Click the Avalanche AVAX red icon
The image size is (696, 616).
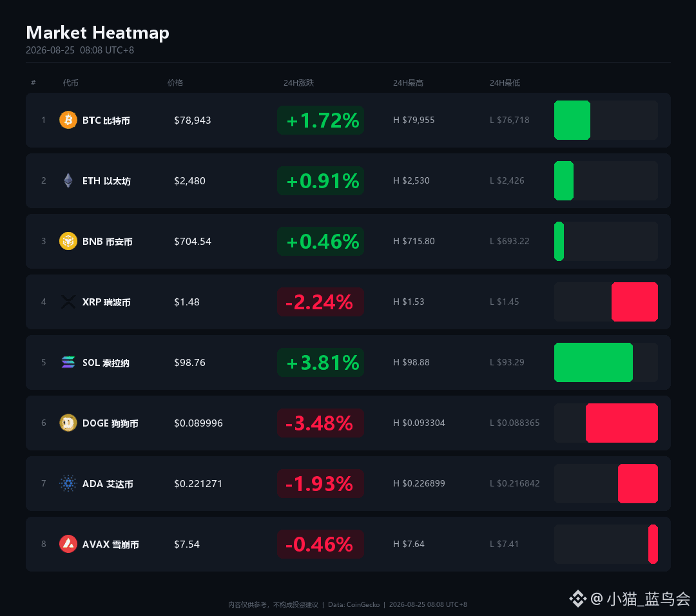tap(68, 544)
